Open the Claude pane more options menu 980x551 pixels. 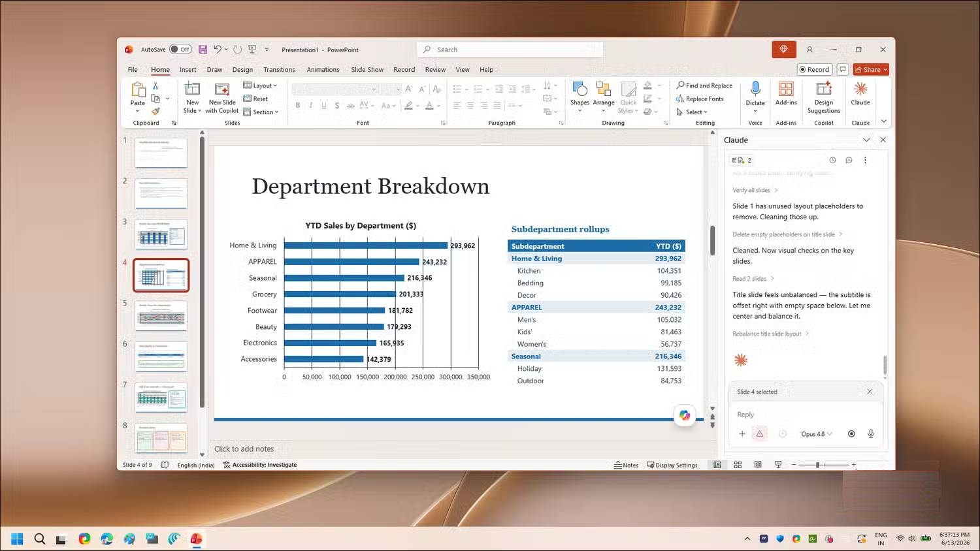click(865, 160)
